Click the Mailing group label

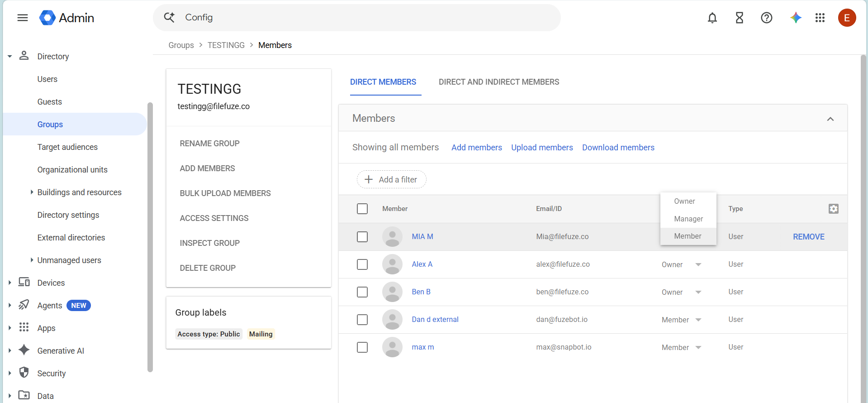pos(261,334)
